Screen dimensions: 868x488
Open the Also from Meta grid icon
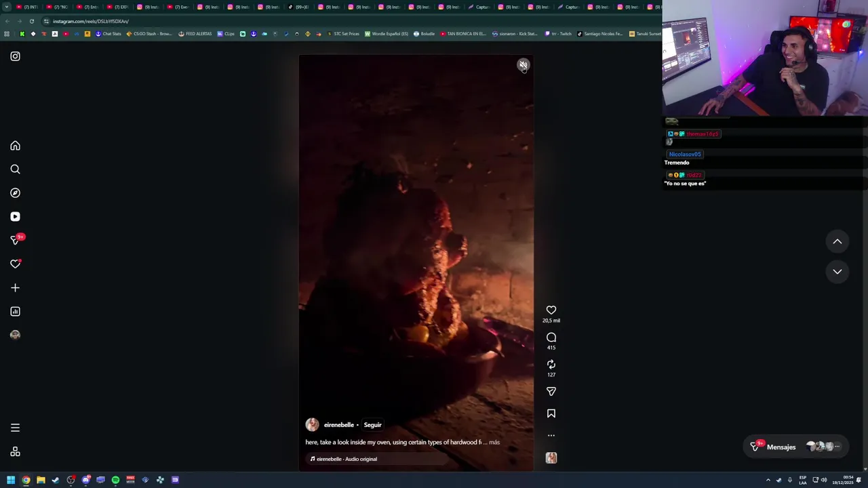pyautogui.click(x=15, y=452)
